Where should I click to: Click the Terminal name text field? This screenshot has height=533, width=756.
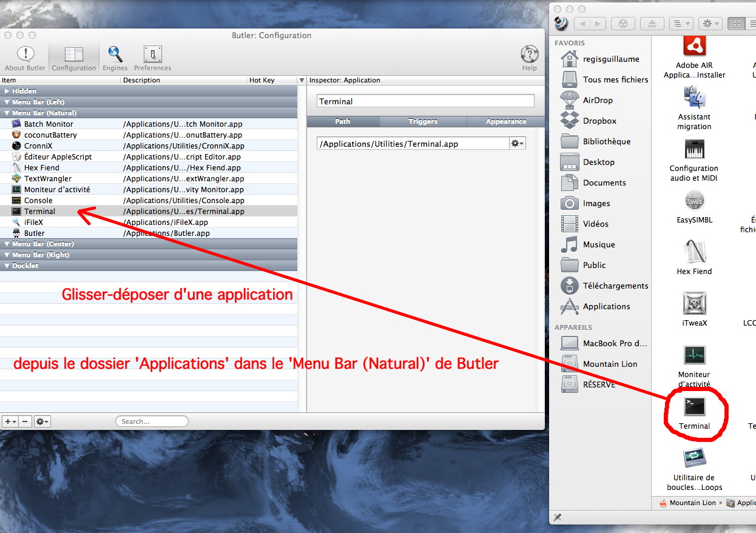(x=425, y=101)
